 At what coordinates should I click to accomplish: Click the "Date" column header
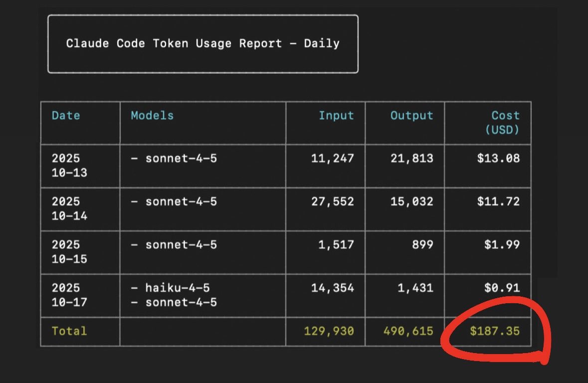pos(66,116)
